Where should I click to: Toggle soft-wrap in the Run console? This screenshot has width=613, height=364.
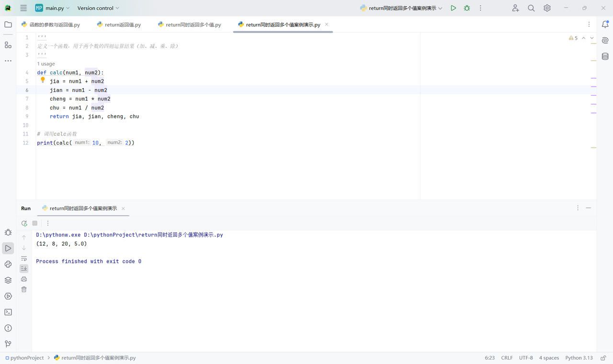click(23, 258)
